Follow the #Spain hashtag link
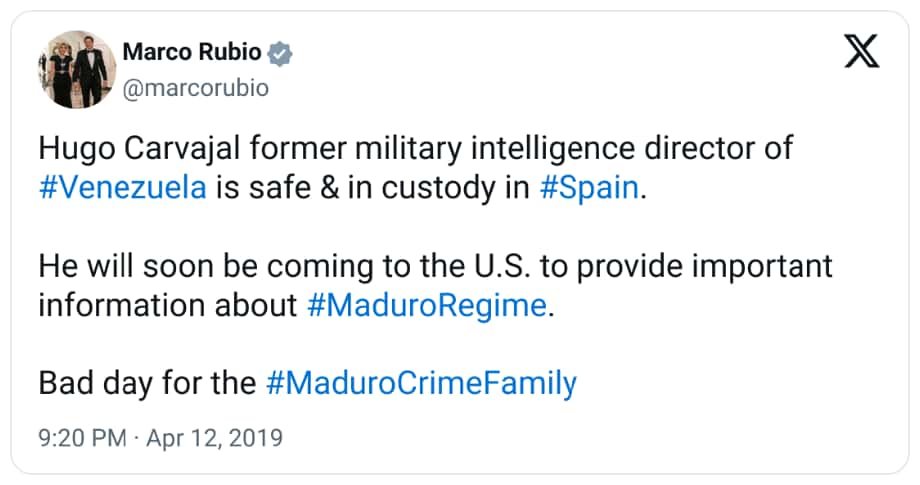Screen dimensions: 920x485 pyautogui.click(x=588, y=188)
